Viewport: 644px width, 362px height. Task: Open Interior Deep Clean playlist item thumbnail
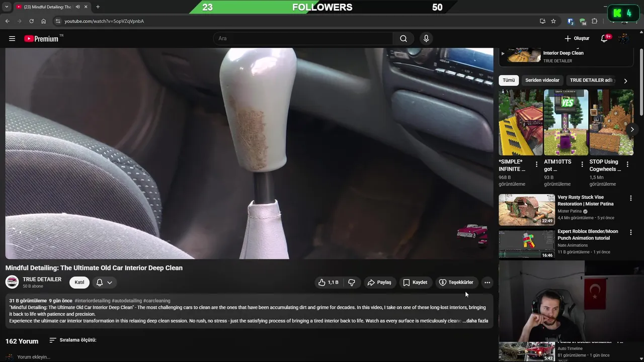pos(524,54)
